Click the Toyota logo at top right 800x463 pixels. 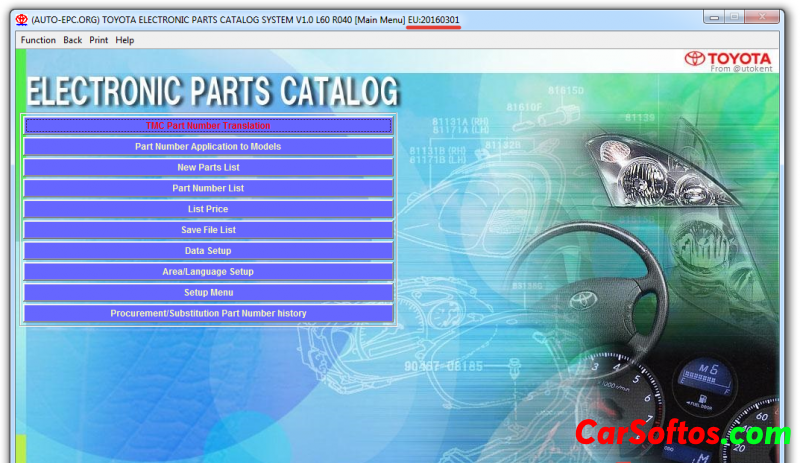tap(727, 58)
